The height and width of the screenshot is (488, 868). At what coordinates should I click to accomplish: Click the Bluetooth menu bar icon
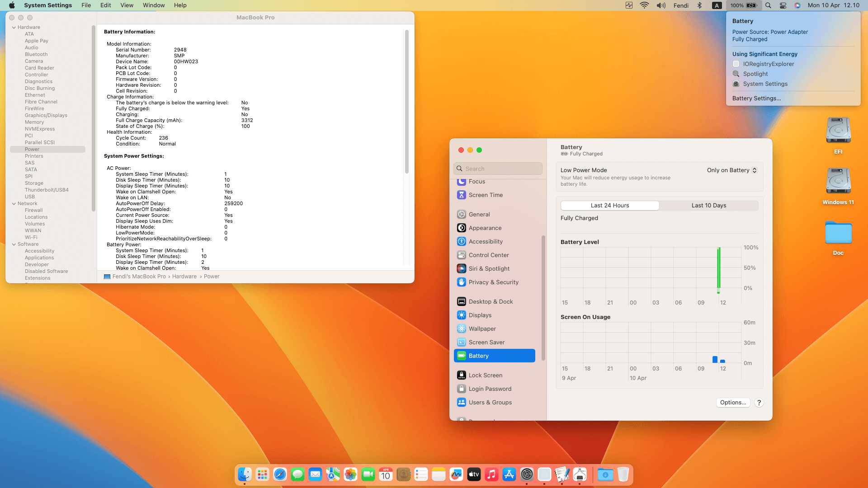point(699,5)
